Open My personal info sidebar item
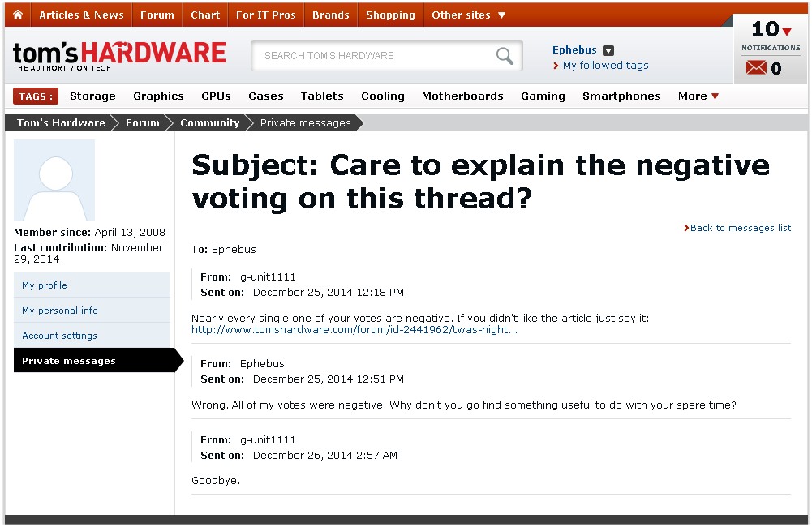812x527 pixels. [x=92, y=310]
